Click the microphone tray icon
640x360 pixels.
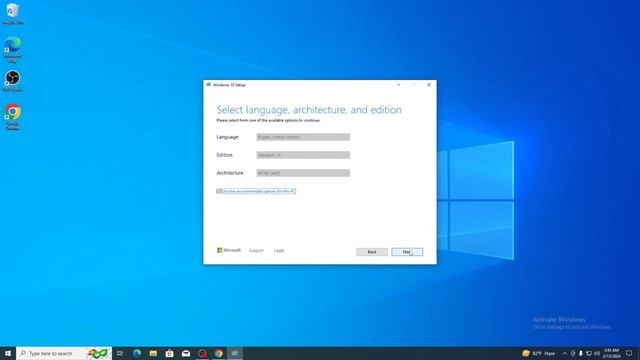(581, 353)
